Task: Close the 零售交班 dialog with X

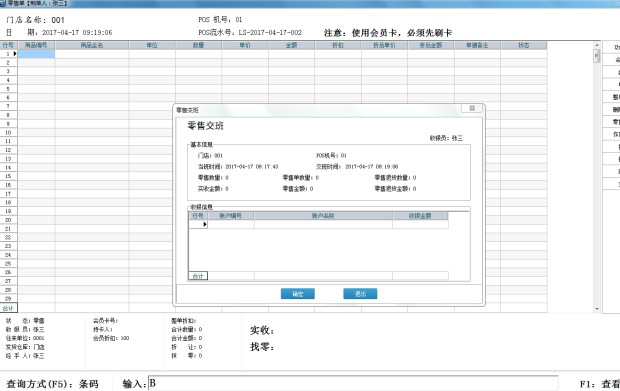Action: click(472, 108)
